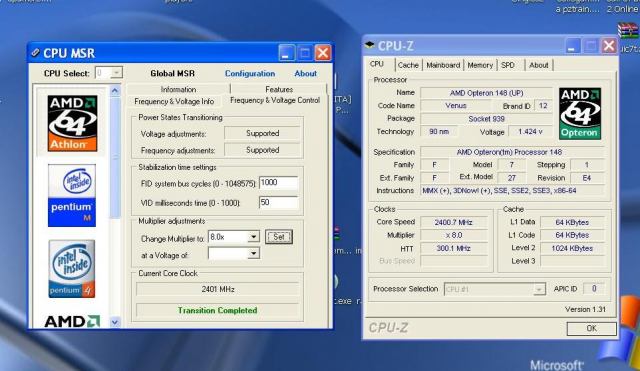The width and height of the screenshot is (640, 371).
Task: Click the L1 Code 64 KBytes value
Action: tap(572, 235)
